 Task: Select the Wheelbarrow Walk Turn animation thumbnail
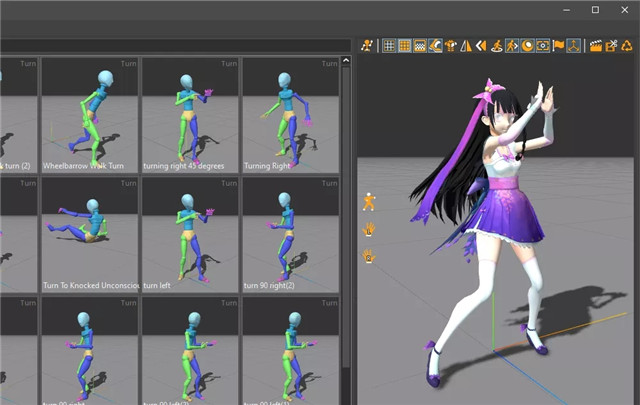coord(89,114)
